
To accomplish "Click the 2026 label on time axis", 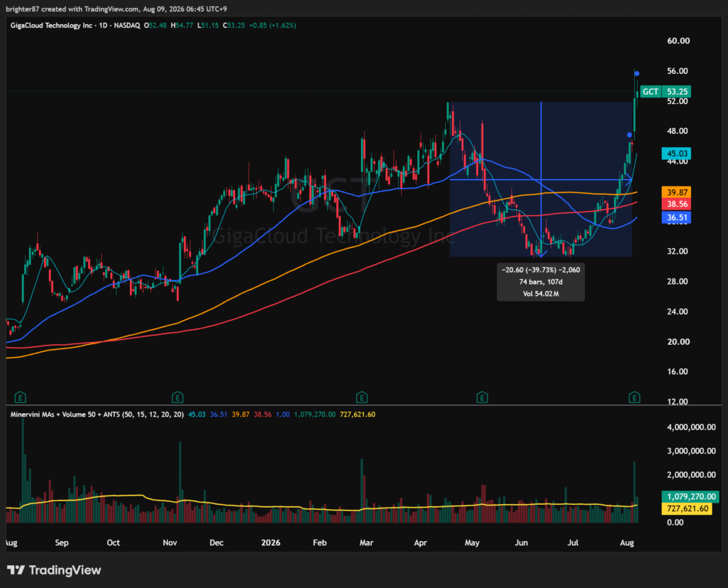I will tap(271, 542).
